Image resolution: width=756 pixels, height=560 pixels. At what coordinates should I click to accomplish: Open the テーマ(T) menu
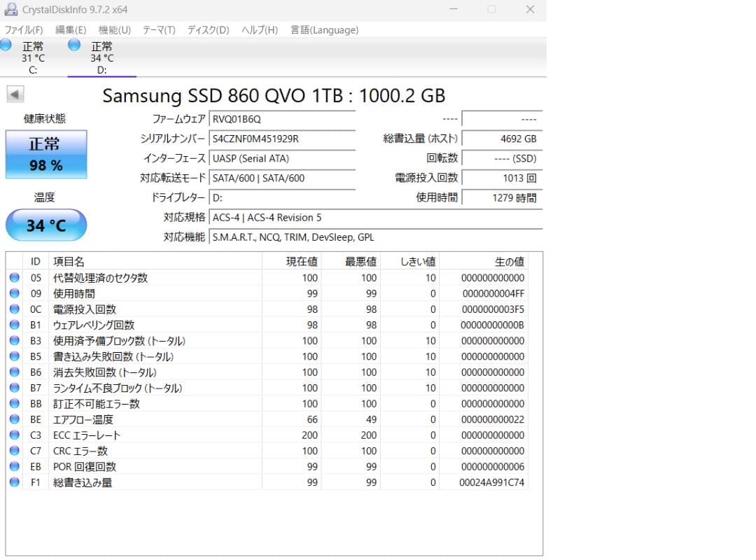[x=159, y=30]
